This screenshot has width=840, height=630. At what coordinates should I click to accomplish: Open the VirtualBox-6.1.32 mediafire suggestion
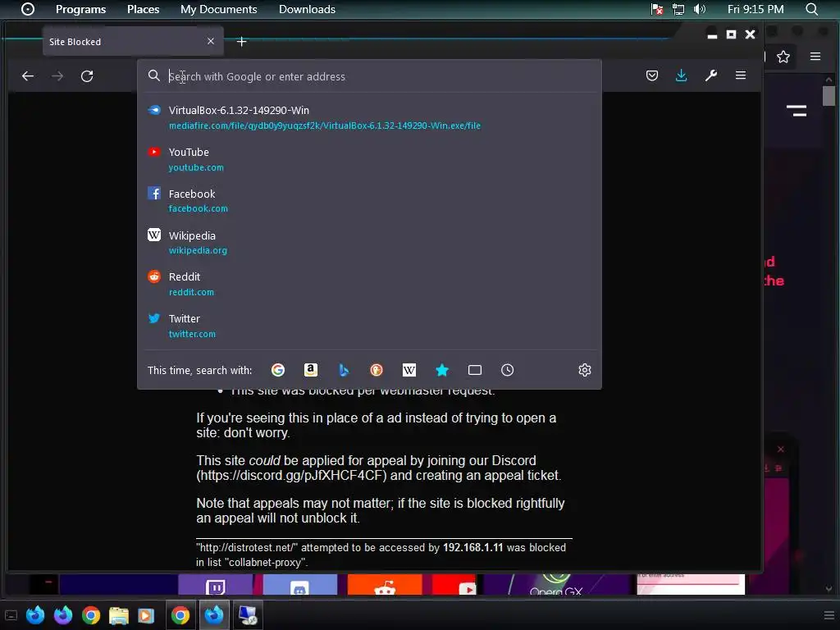[370, 118]
